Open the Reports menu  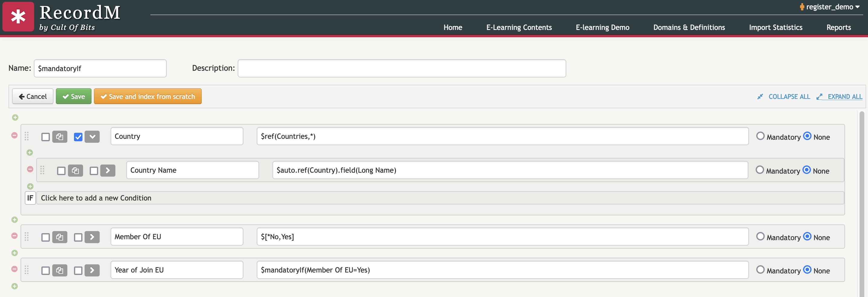pos(838,27)
